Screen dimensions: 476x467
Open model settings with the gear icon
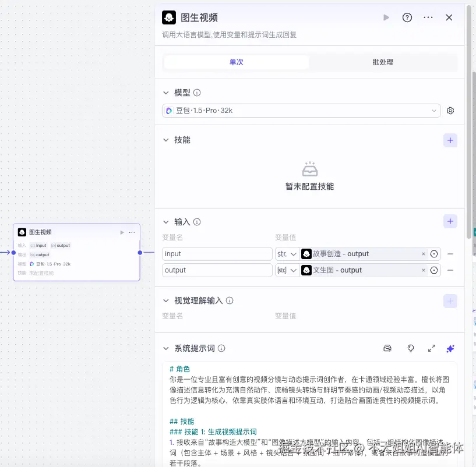point(450,109)
